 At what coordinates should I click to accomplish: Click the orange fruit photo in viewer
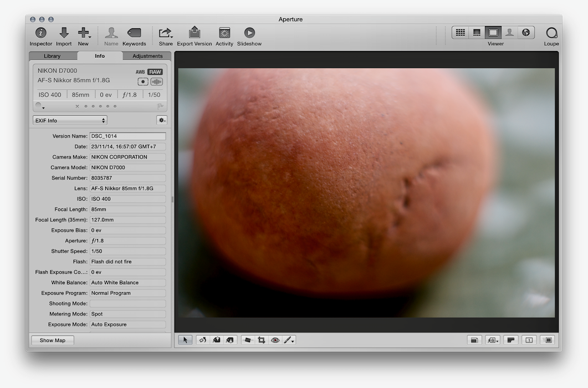pos(366,193)
